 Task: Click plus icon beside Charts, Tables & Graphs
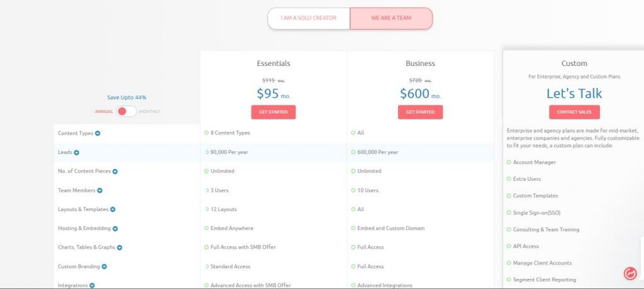[119, 248]
